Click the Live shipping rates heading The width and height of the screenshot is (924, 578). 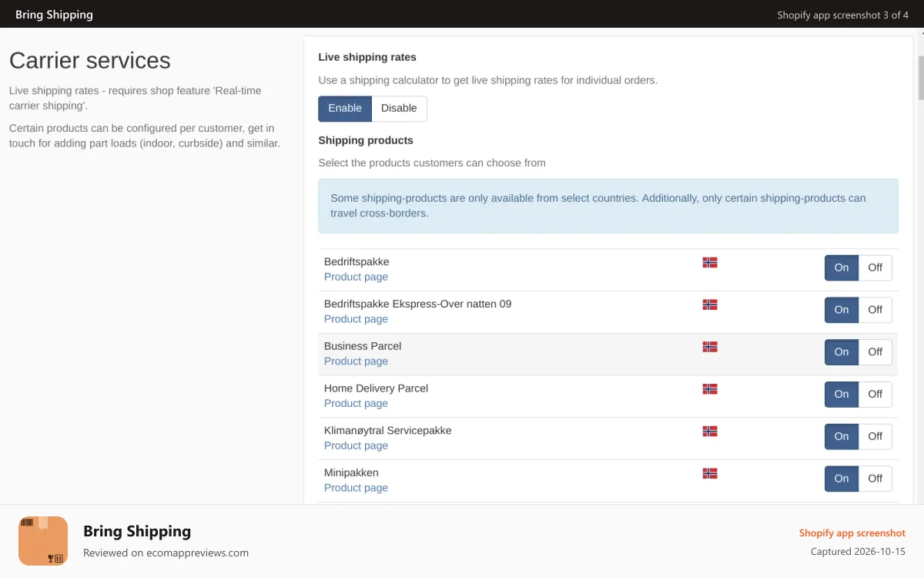[x=367, y=57]
